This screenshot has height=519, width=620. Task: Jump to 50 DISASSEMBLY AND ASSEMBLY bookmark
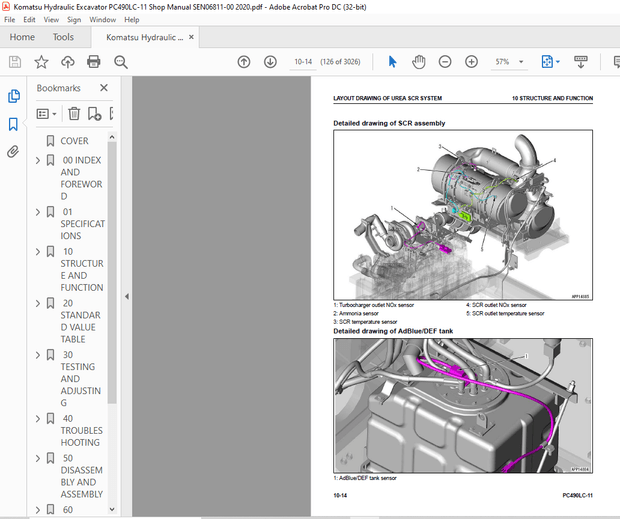82,476
